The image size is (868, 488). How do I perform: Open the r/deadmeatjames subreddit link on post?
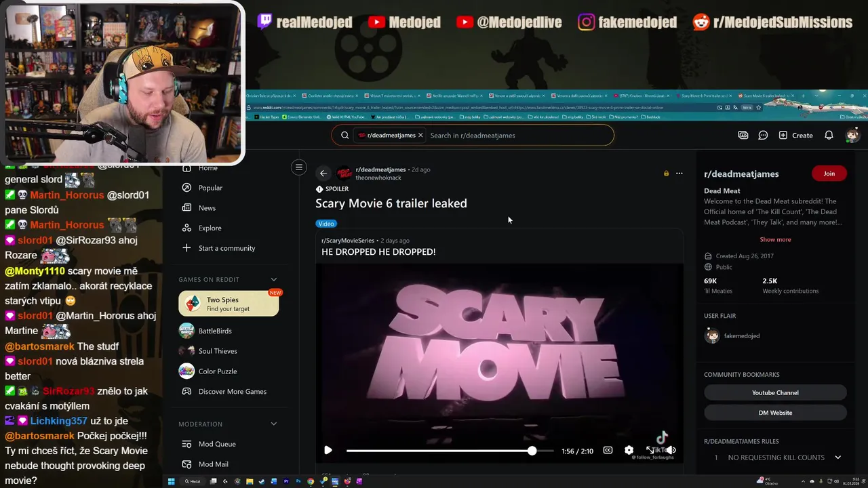coord(380,169)
